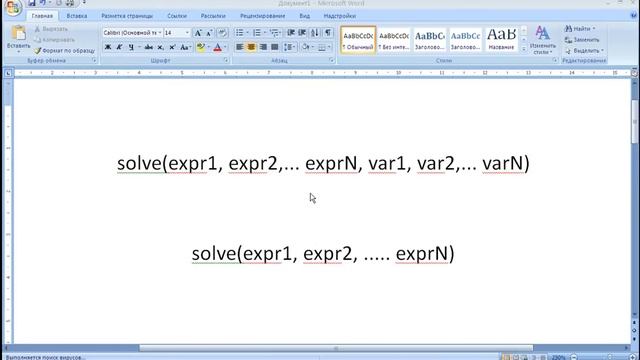Screen dimensions: 640x360
Task: Toggle underline Ч formatting
Action: [131, 47]
